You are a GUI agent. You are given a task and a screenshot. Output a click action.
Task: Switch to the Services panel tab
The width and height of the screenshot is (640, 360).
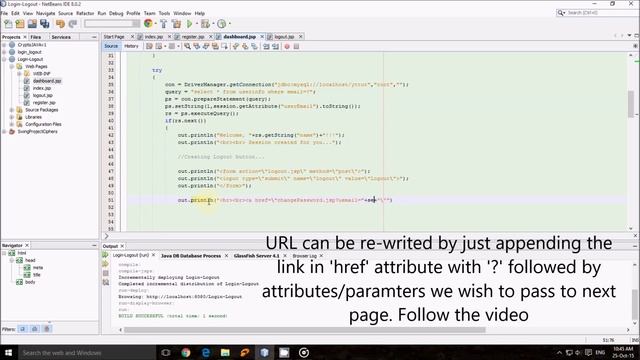tap(61, 37)
